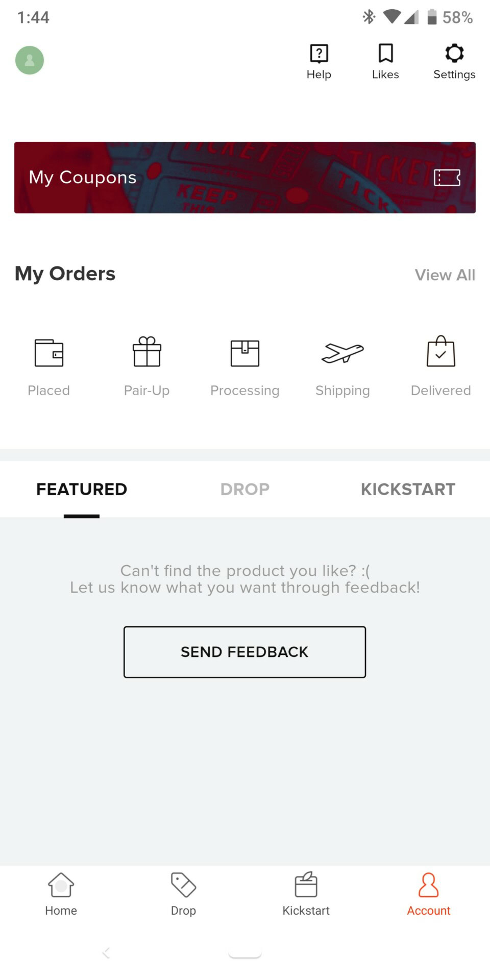Switch to the DROP tab
The width and height of the screenshot is (490, 980).
pyautogui.click(x=245, y=489)
